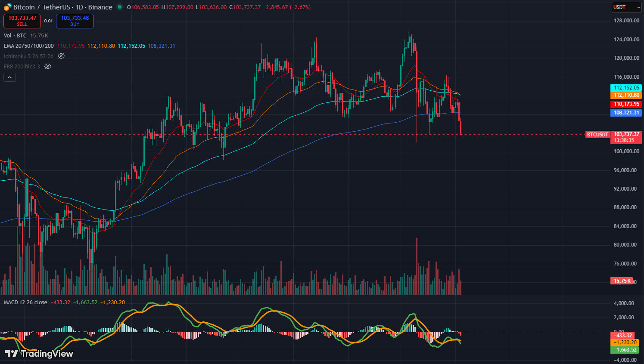Select the MACD 12 26 close legend
Image resolution: width=644 pixels, height=364 pixels.
pyautogui.click(x=25, y=302)
